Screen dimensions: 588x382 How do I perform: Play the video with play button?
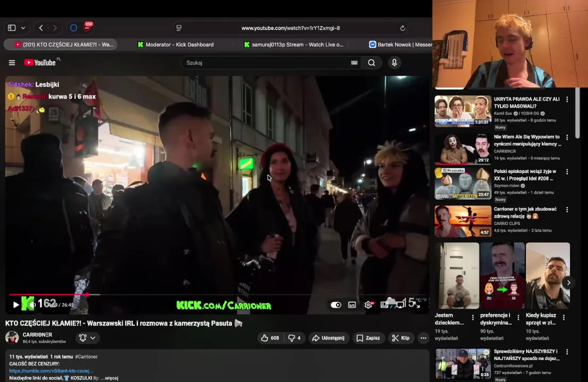pos(16,305)
